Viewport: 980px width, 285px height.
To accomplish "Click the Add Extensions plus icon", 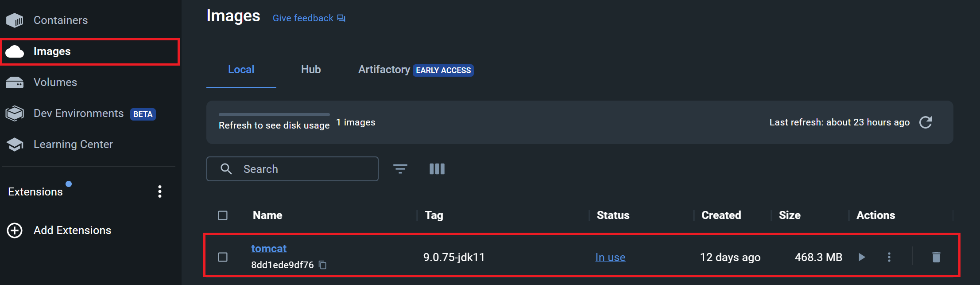I will click(x=15, y=230).
